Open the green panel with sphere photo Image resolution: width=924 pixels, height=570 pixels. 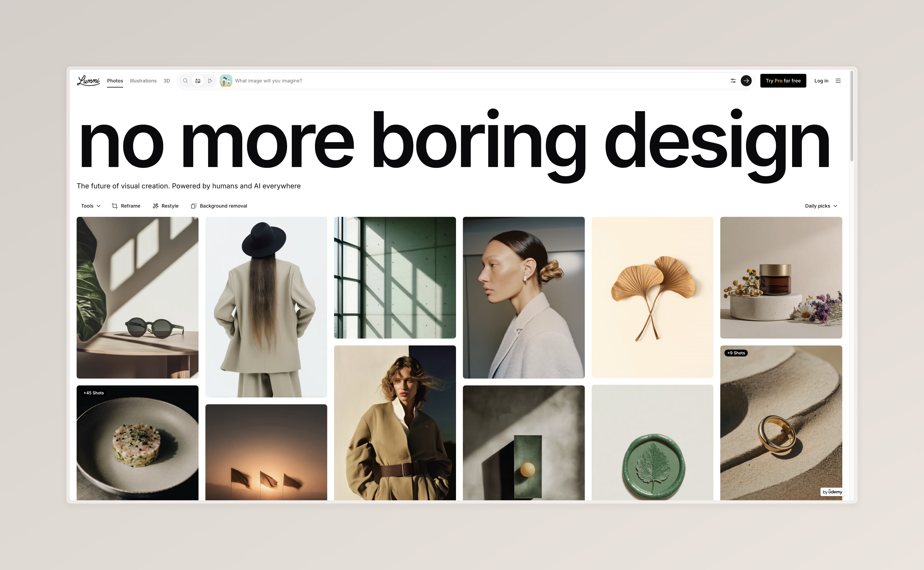524,443
